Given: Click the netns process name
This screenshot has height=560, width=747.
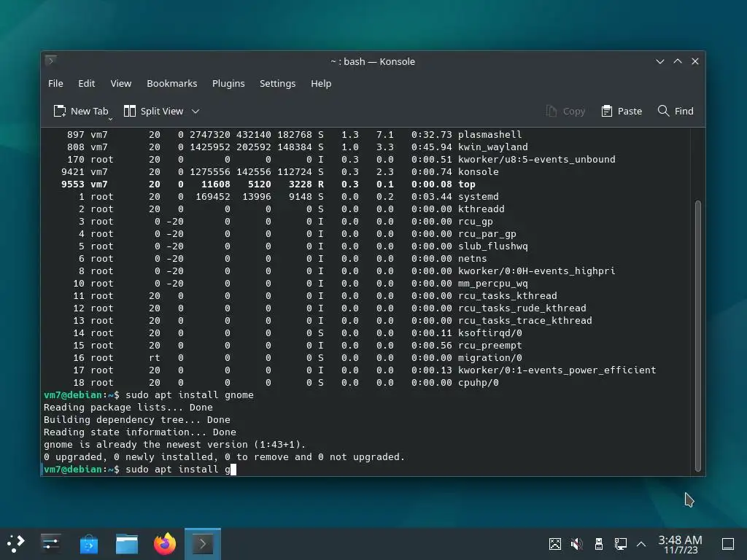Looking at the screenshot, I should tap(472, 259).
